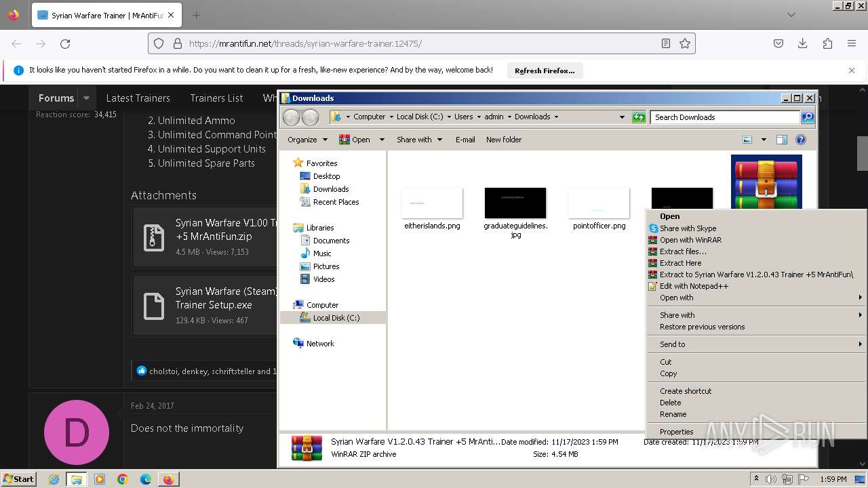The height and width of the screenshot is (488, 868).
Task: Open the Latest Trainers link
Action: (x=138, y=98)
